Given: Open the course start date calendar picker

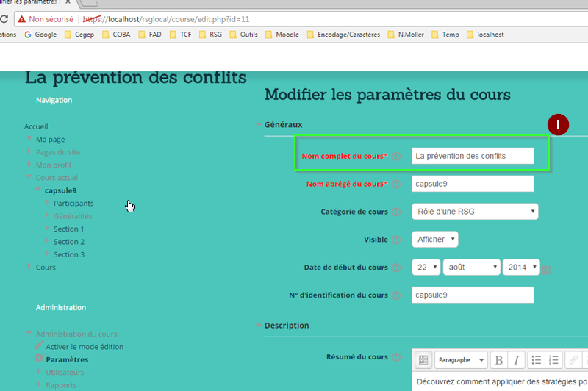Looking at the screenshot, I should (546, 270).
